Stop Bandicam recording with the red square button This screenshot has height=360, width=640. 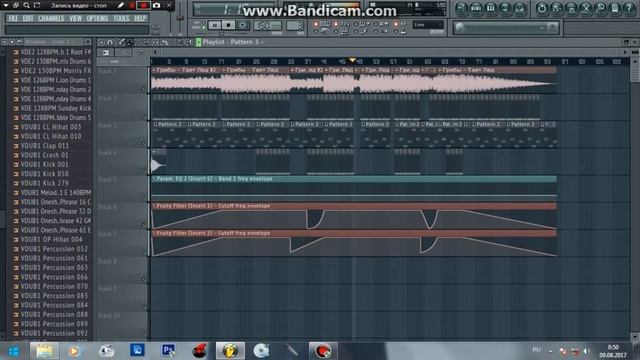pos(143,5)
